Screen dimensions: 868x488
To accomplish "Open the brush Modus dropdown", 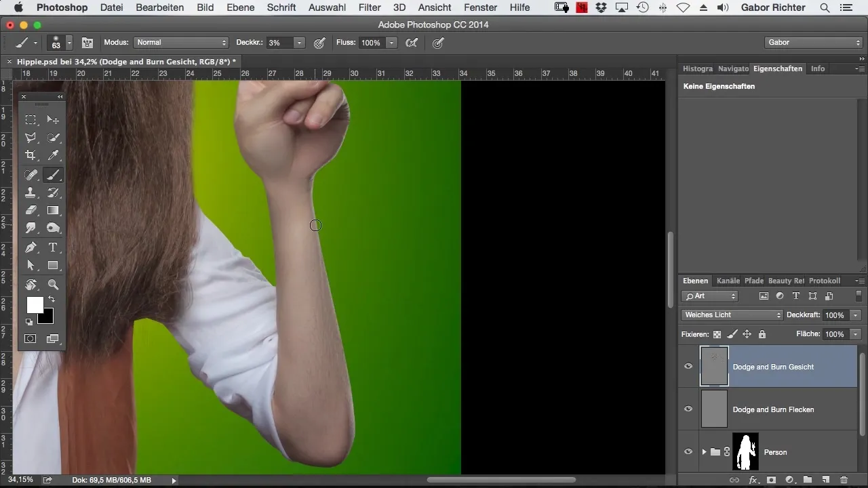I will [181, 43].
